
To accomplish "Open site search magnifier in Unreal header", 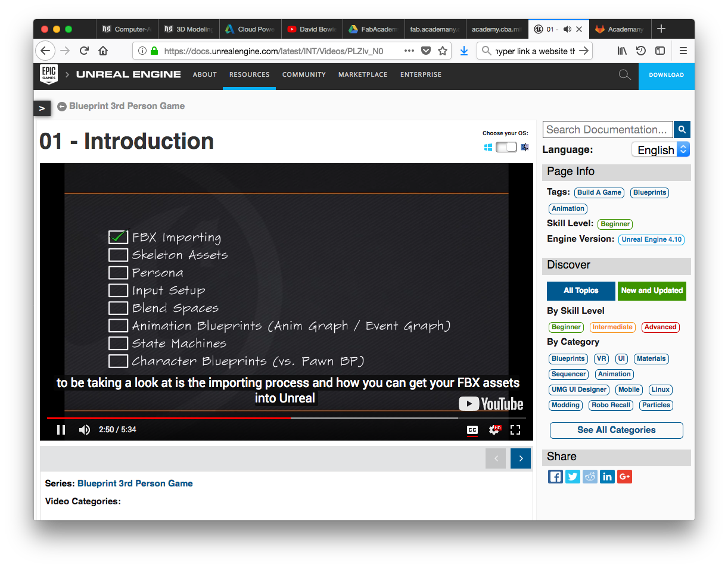I will click(x=624, y=75).
